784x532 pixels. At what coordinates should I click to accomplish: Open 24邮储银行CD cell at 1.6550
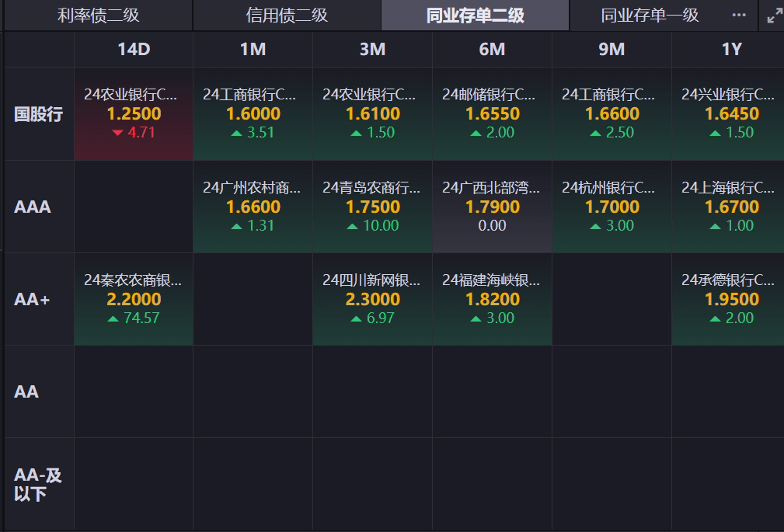pos(492,114)
